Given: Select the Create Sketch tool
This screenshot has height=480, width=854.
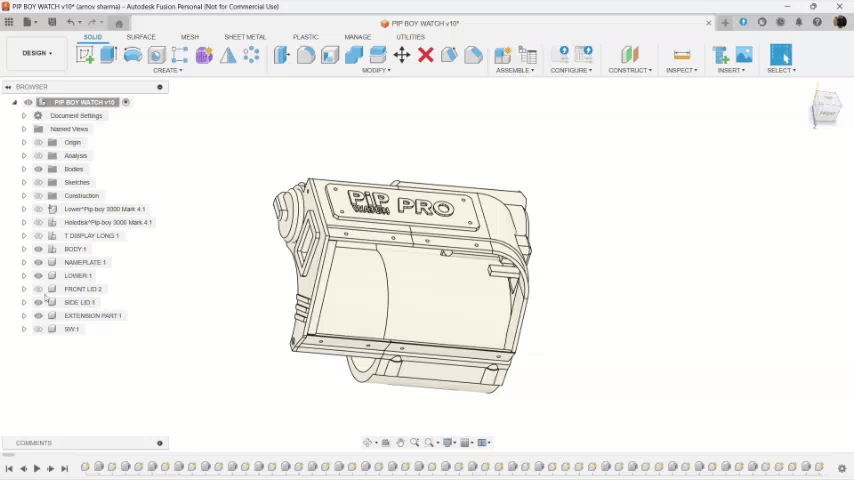Looking at the screenshot, I should (x=84, y=54).
